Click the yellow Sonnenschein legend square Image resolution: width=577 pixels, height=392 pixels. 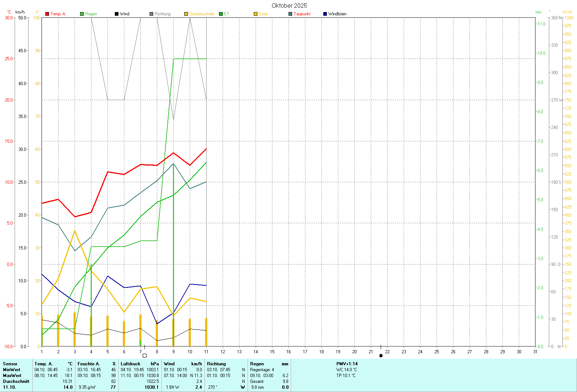[x=186, y=14]
